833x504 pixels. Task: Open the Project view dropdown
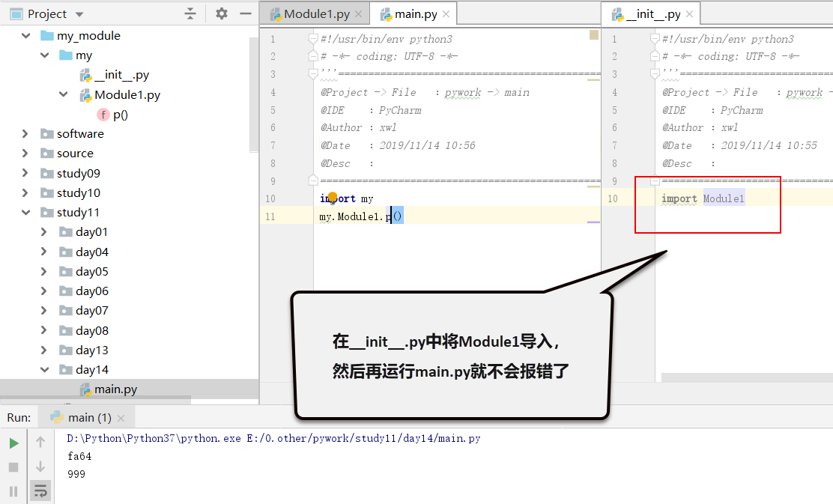click(x=79, y=13)
